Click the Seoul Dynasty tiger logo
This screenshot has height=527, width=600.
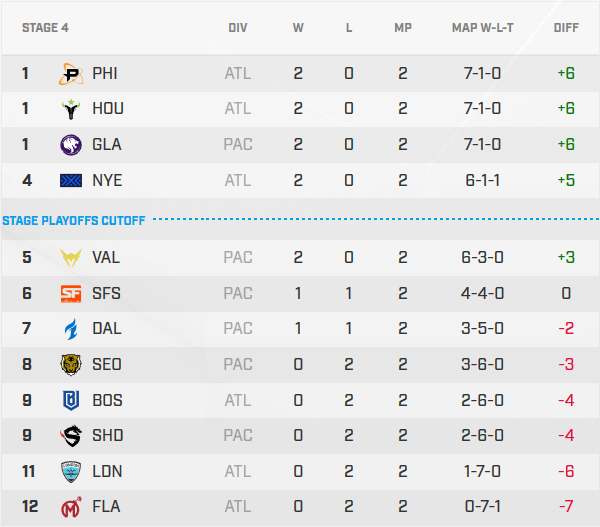[72, 364]
